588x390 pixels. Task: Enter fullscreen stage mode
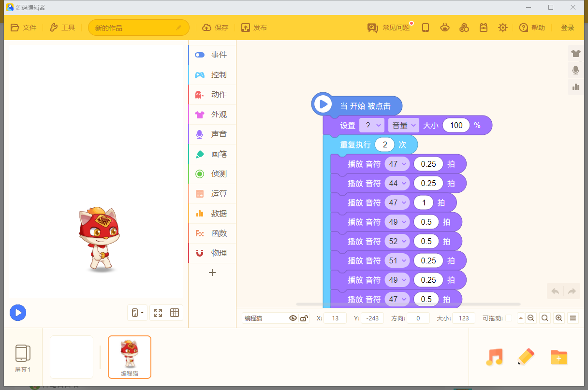pos(158,313)
